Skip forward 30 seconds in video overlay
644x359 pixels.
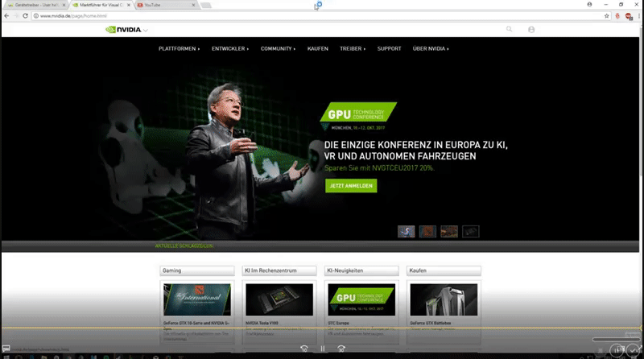341,349
